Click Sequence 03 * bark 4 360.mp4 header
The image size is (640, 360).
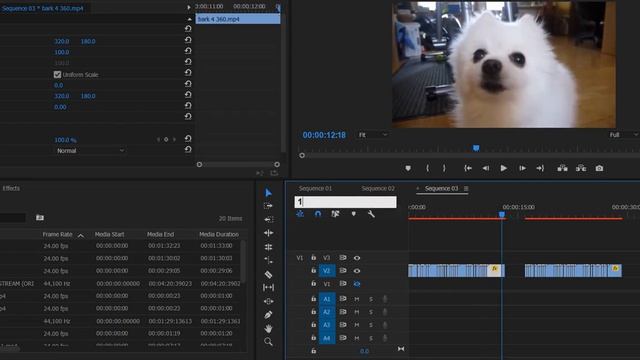pyautogui.click(x=42, y=8)
